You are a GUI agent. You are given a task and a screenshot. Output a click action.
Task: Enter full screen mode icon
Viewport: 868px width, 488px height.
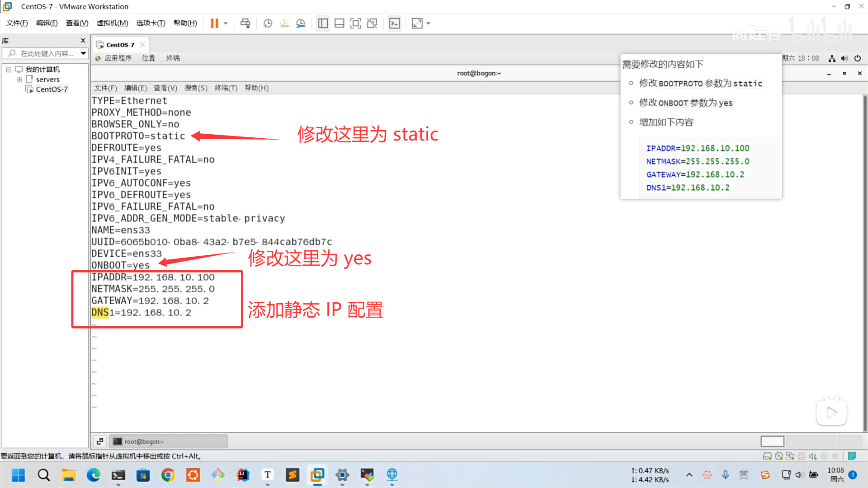[x=356, y=23]
